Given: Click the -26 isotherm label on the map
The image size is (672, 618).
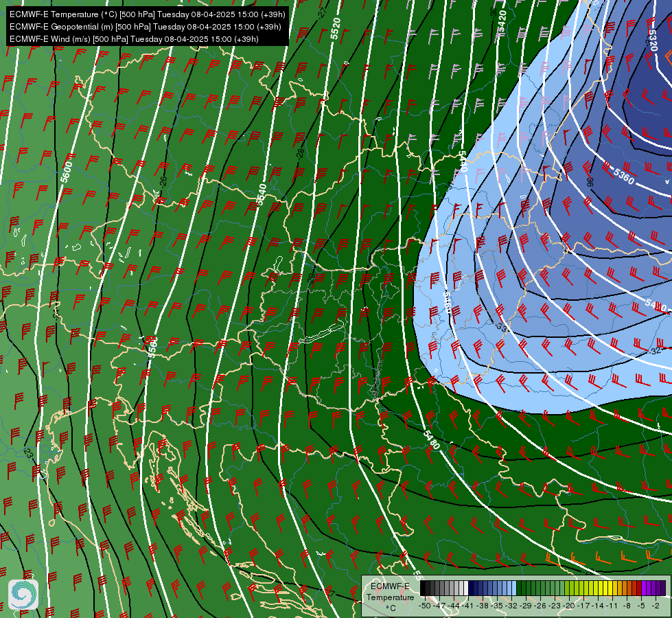Looking at the screenshot, I should coord(163,181).
